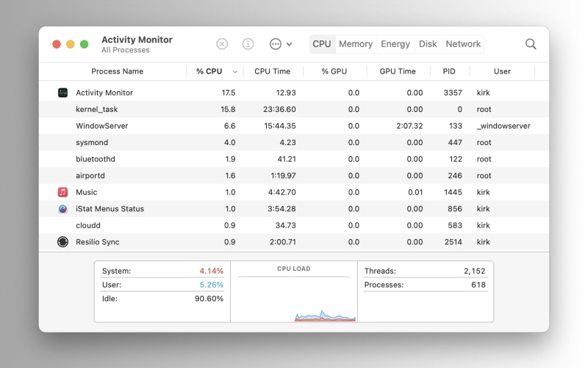Click PID value 3357

[453, 93]
